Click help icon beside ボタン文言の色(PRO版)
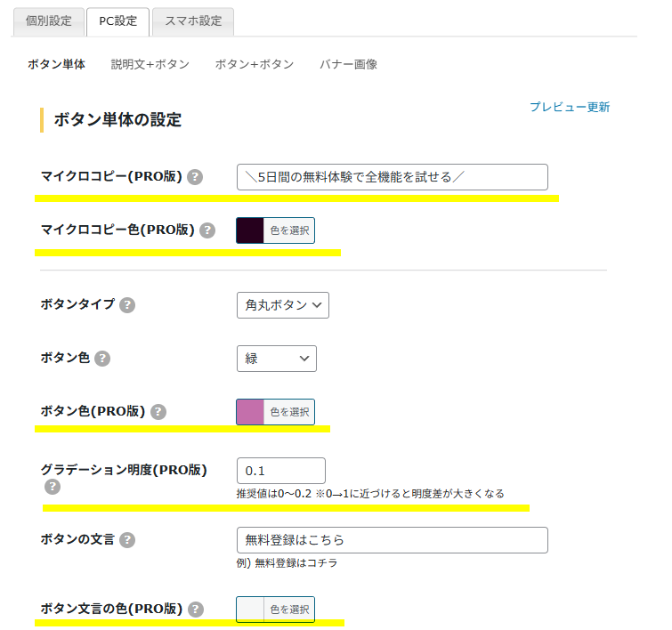Screen dimensions: 672x630 pos(196,609)
